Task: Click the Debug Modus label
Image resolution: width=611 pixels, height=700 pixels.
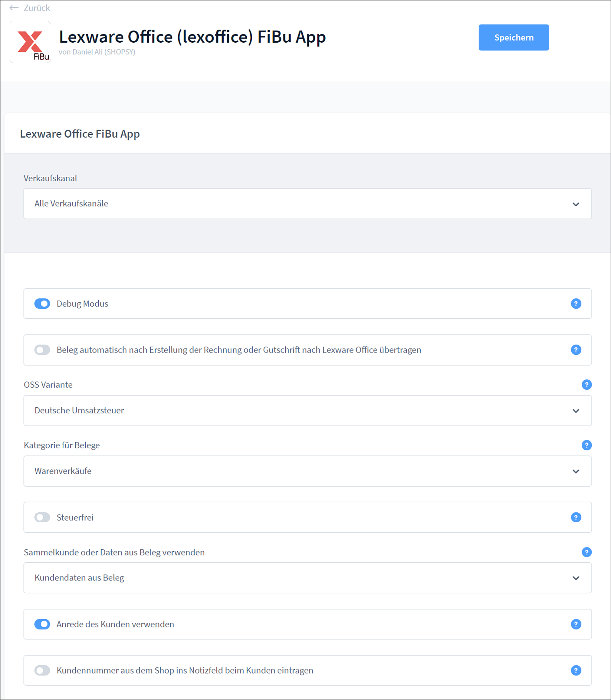Action: click(x=82, y=304)
